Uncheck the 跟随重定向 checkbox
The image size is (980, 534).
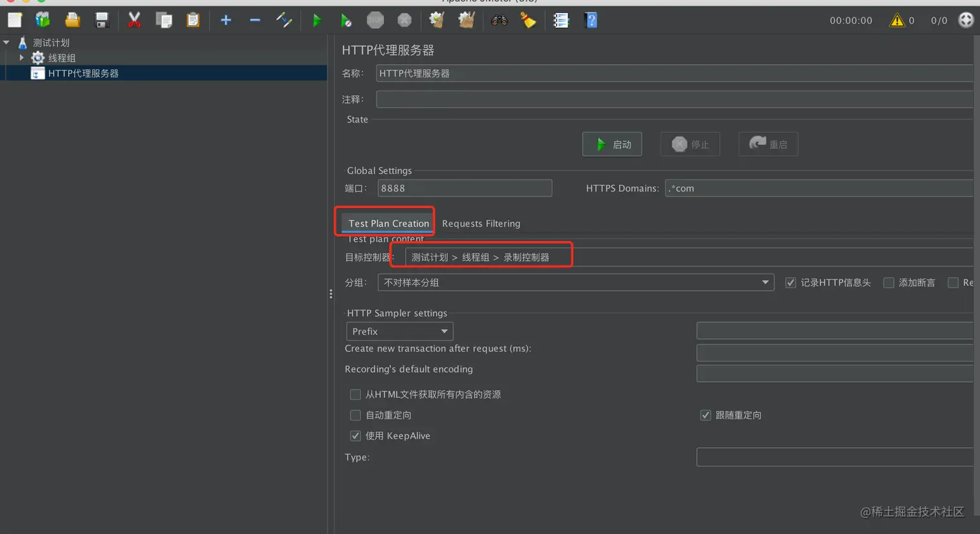coord(705,415)
